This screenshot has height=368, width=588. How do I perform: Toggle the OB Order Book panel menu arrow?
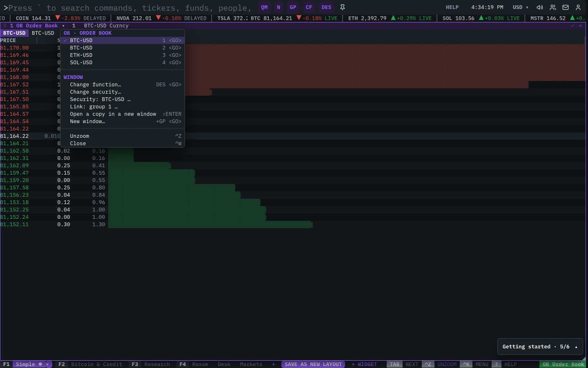(x=63, y=26)
